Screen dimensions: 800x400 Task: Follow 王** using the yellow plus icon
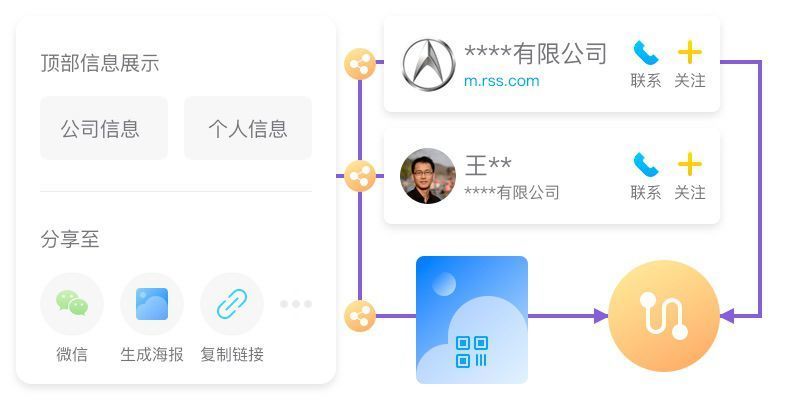(x=690, y=164)
